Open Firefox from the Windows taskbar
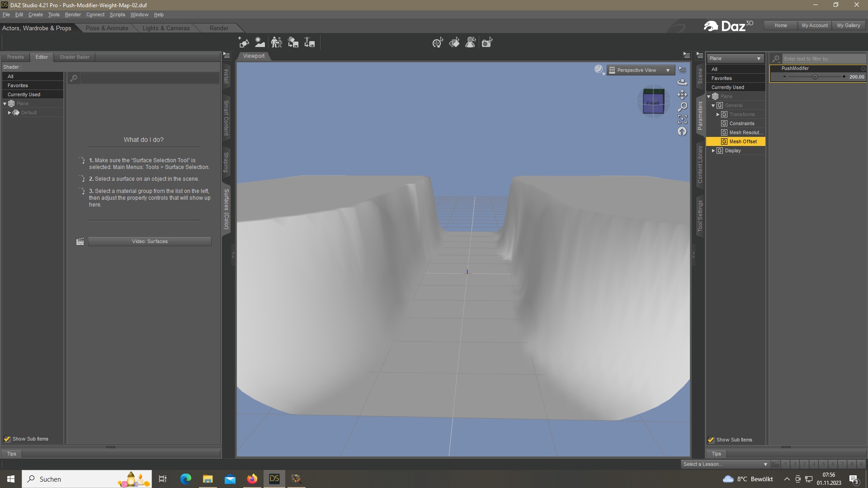This screenshot has width=868, height=488. pyautogui.click(x=252, y=479)
